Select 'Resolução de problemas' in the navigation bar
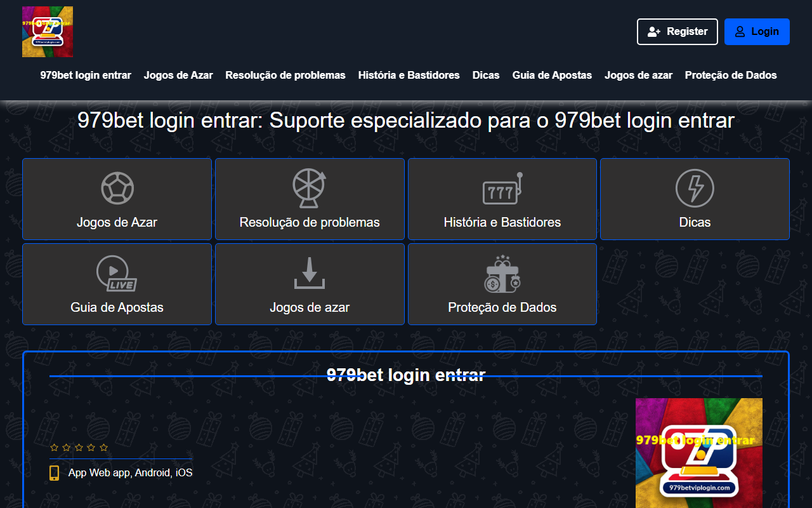 click(285, 75)
